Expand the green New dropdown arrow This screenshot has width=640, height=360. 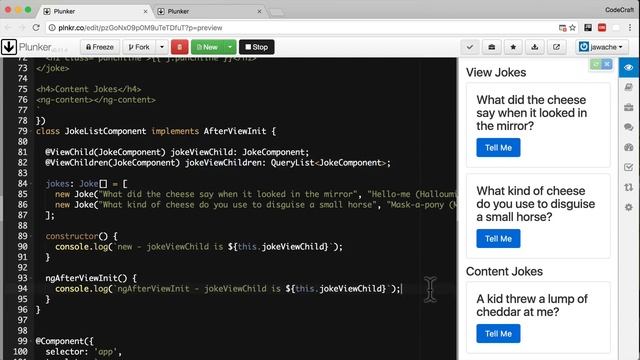tap(230, 47)
